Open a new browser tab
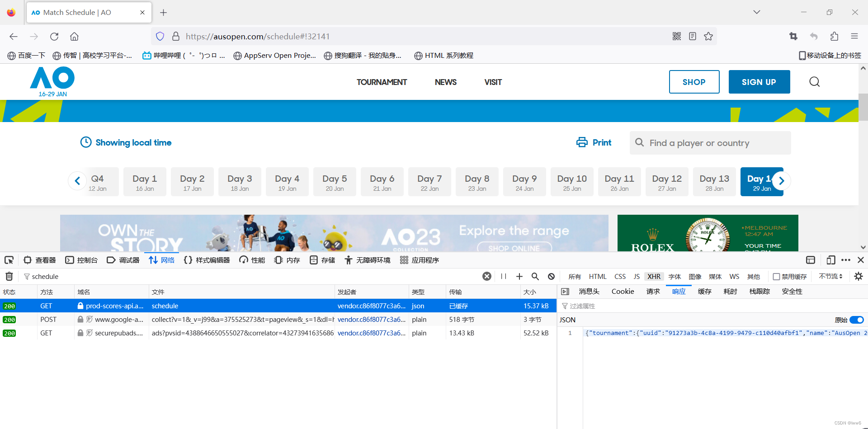Viewport: 868px width, 429px height. 164,13
